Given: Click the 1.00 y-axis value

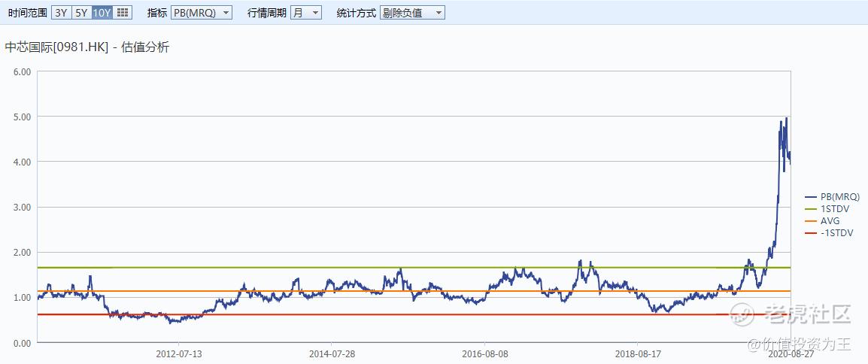Looking at the screenshot, I should tap(22, 298).
